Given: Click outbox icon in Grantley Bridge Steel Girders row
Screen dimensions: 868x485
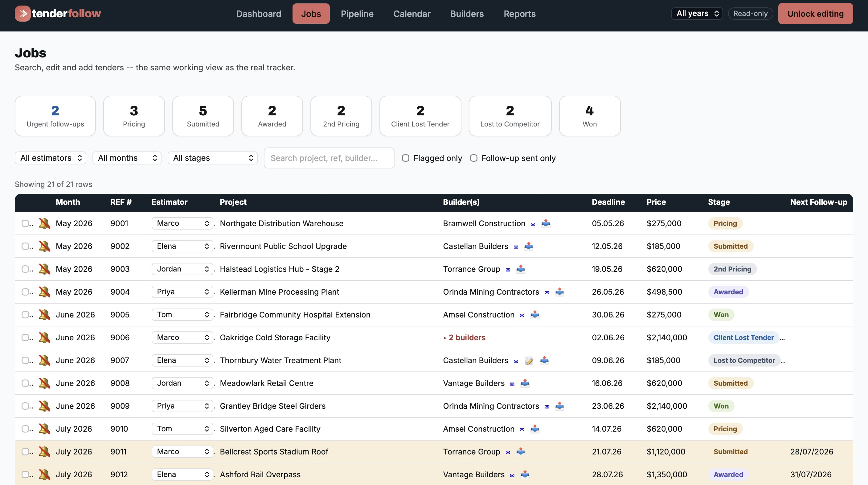Looking at the screenshot, I should tap(559, 406).
